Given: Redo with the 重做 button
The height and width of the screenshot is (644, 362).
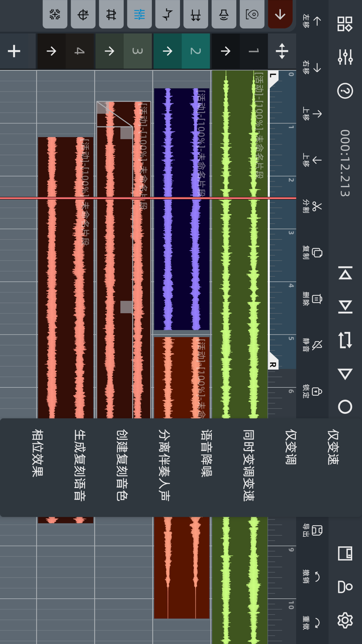Looking at the screenshot, I should click(x=312, y=623).
